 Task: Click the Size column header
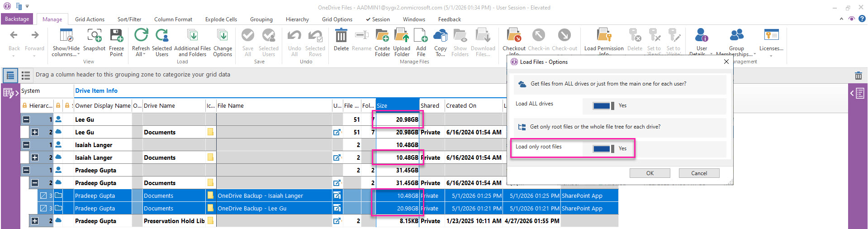397,105
